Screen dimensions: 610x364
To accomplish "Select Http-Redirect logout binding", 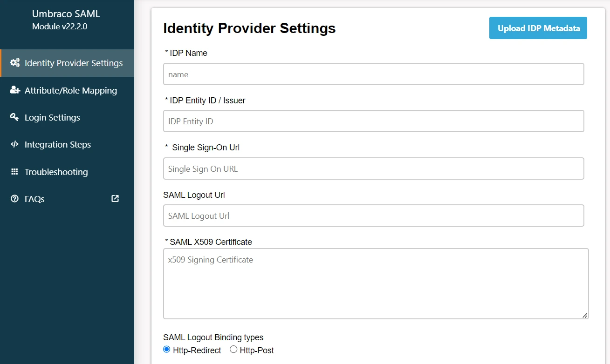I will pyautogui.click(x=167, y=350).
